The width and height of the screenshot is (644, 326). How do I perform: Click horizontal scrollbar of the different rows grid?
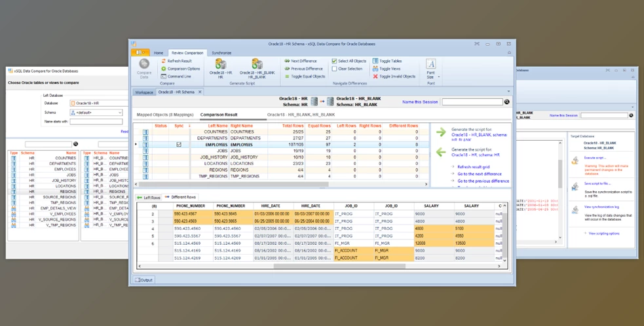point(339,266)
